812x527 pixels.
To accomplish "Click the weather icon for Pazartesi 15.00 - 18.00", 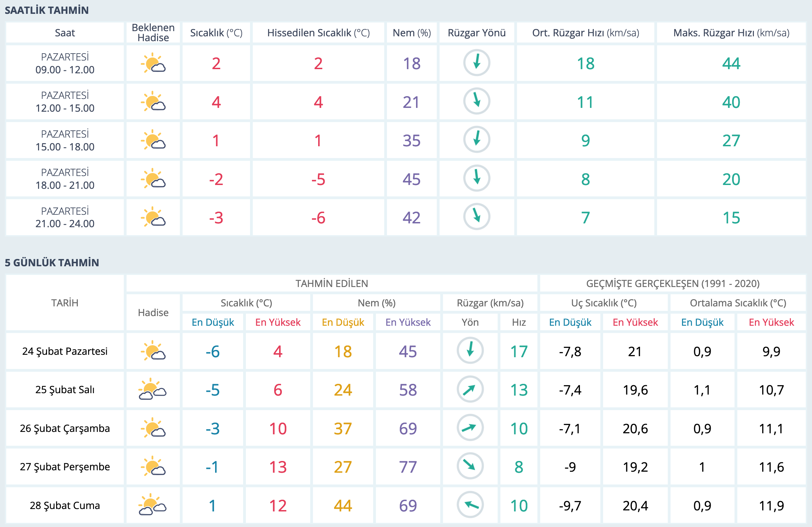I will (x=153, y=140).
